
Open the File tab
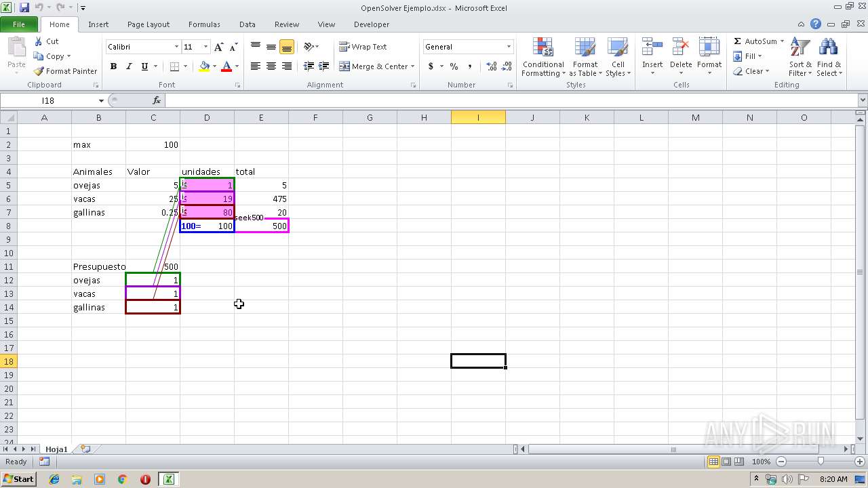pyautogui.click(x=19, y=24)
